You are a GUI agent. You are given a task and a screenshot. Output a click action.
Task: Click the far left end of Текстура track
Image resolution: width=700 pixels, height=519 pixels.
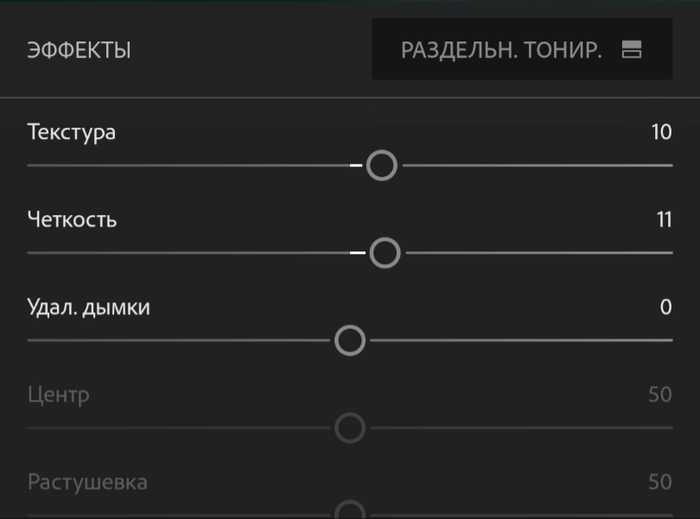[x=31, y=165]
